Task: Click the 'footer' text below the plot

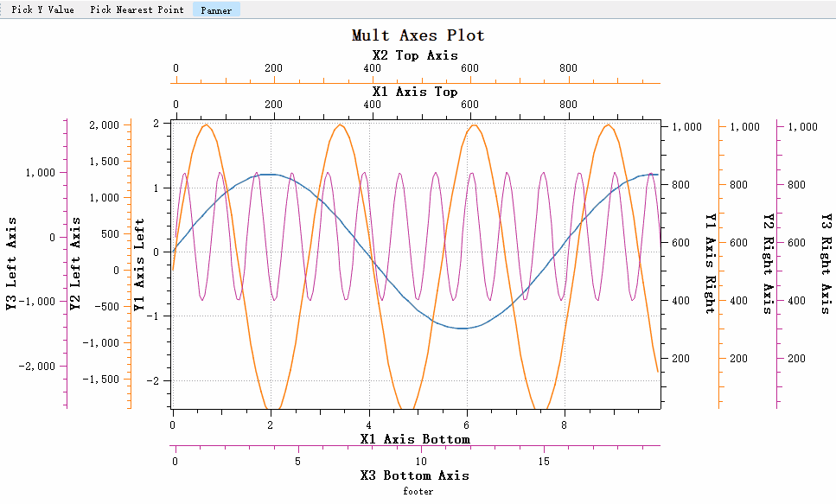Action: tap(418, 491)
